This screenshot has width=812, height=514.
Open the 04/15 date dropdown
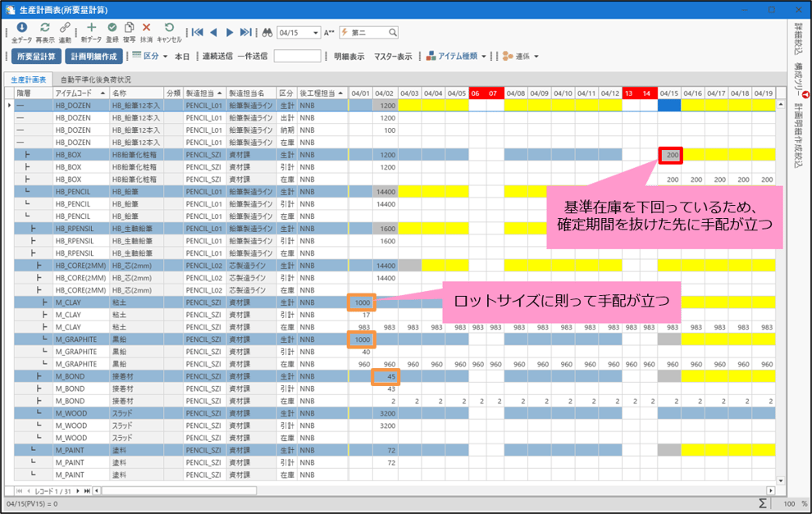(315, 33)
